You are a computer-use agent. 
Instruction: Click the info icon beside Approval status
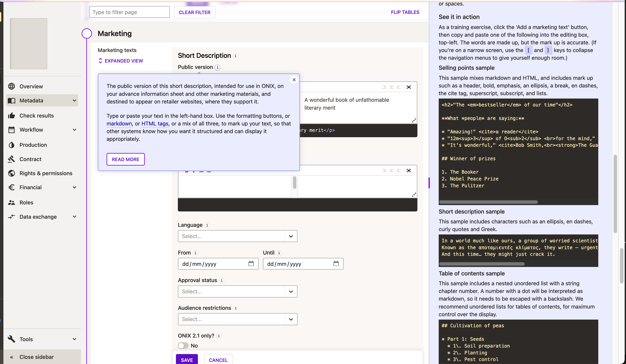tap(222, 280)
